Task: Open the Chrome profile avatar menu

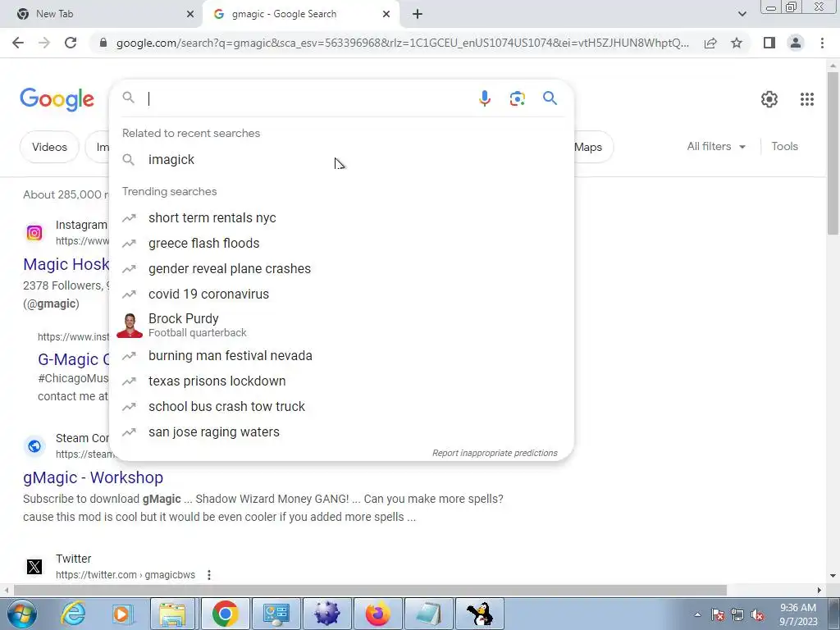Action: point(796,43)
